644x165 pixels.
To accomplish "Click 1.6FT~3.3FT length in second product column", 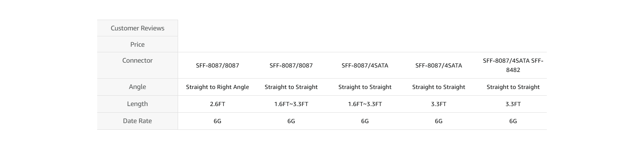I will coord(291,104).
